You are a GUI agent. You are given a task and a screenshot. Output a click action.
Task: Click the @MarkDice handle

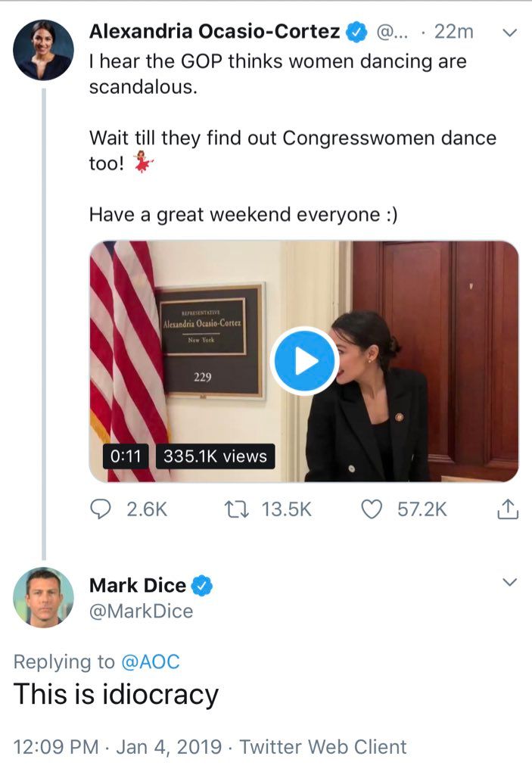[x=142, y=611]
